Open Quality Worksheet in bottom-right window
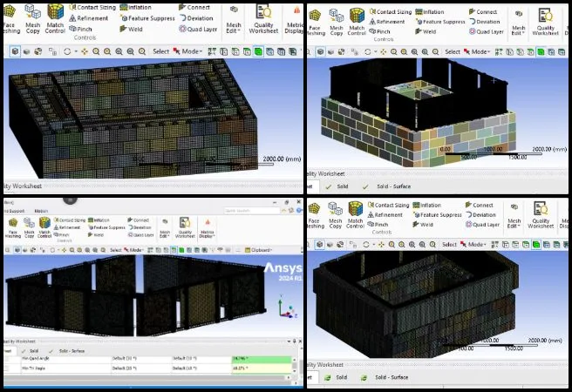The image size is (572, 392). click(x=541, y=215)
